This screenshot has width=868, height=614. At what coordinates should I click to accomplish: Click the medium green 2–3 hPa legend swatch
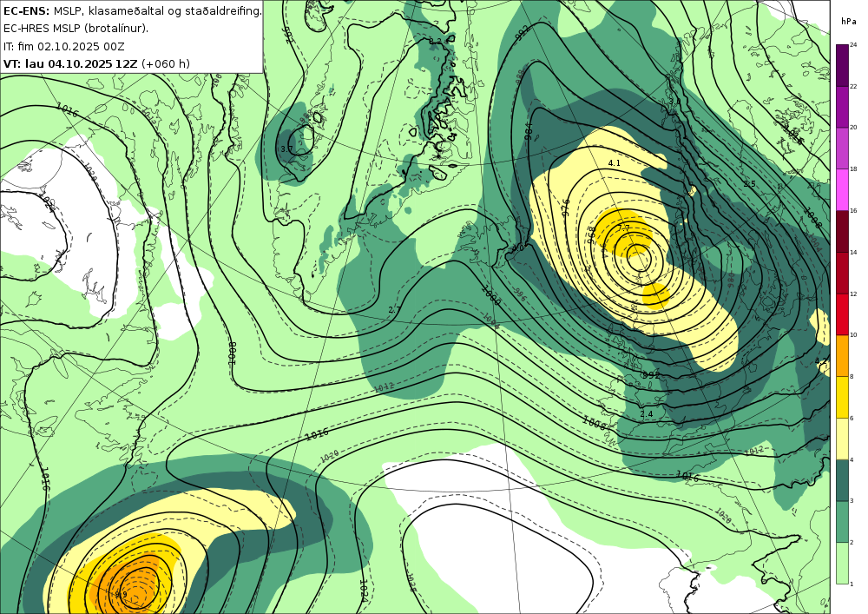841,522
